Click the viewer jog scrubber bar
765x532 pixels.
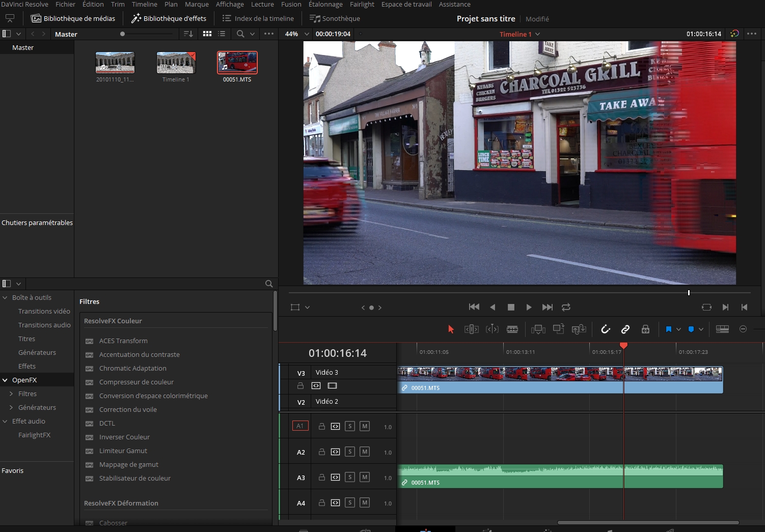pyautogui.click(x=520, y=293)
